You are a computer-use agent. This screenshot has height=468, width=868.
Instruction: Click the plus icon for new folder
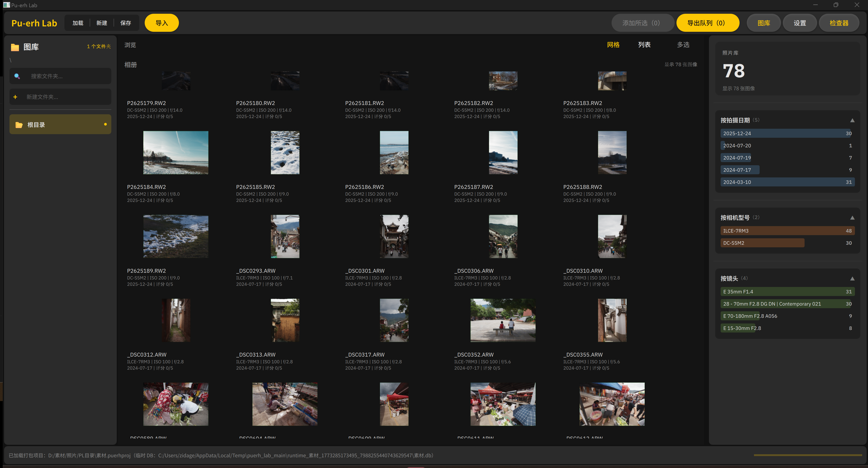tap(15, 97)
